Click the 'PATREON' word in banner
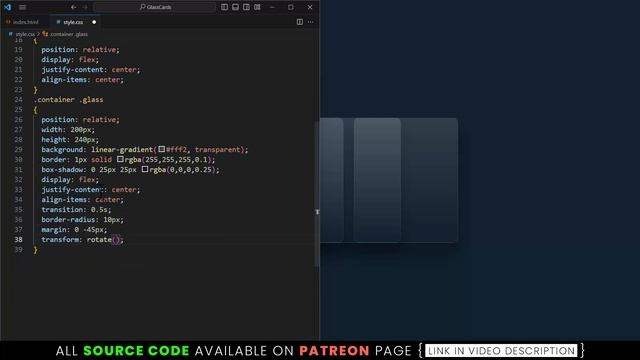 coord(334,351)
